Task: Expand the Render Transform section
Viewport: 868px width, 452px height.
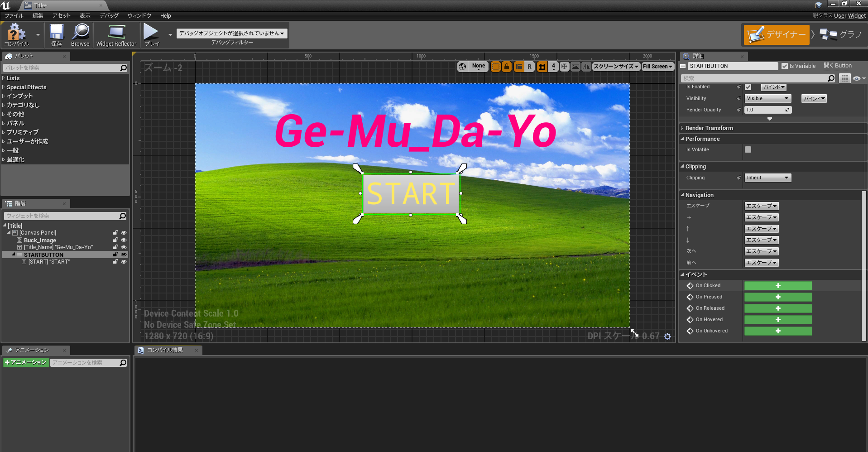Action: pos(709,128)
